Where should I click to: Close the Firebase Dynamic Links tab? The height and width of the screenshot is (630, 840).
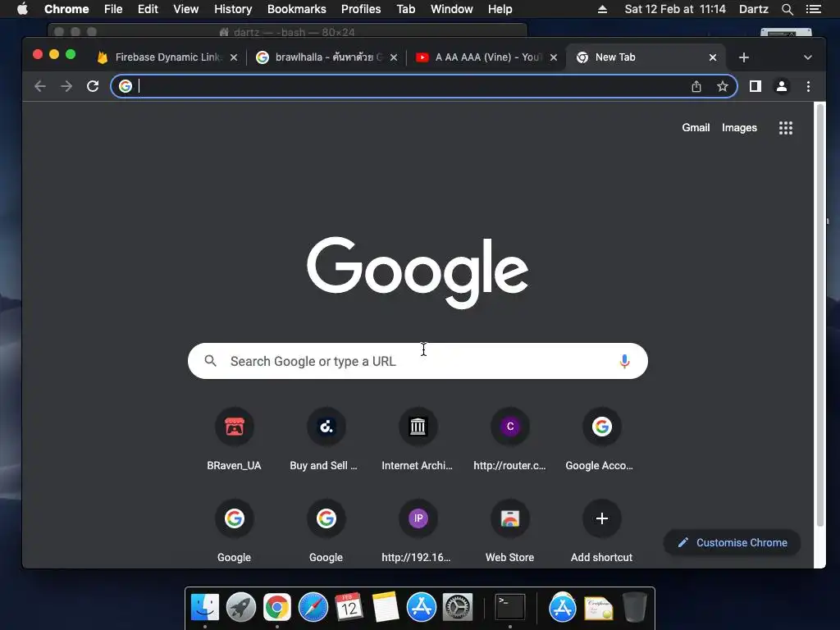[234, 57]
